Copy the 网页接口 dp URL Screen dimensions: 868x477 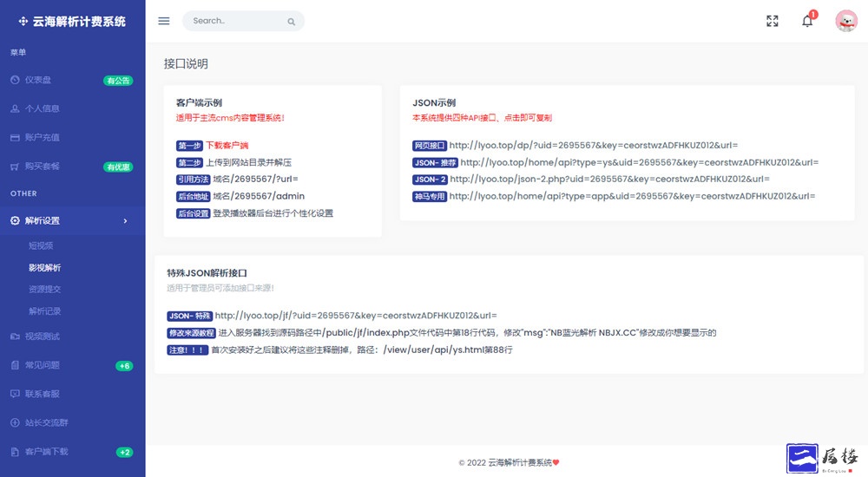click(x=594, y=145)
